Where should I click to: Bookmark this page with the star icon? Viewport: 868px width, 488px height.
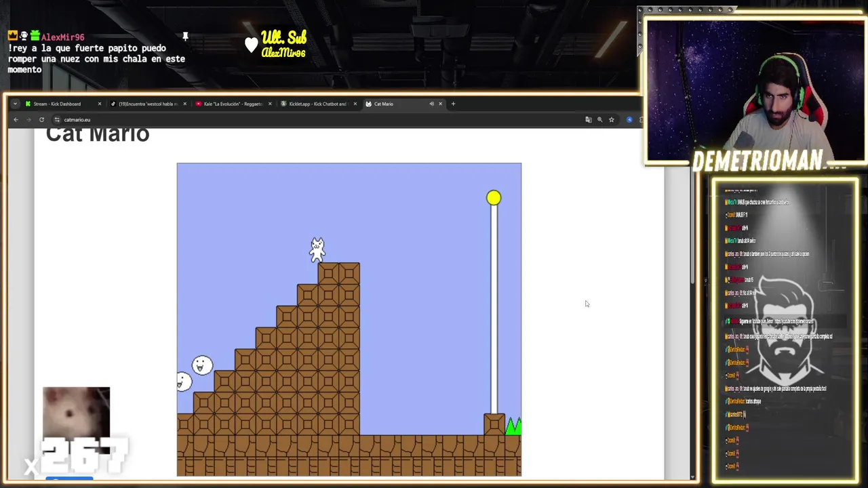coord(611,120)
